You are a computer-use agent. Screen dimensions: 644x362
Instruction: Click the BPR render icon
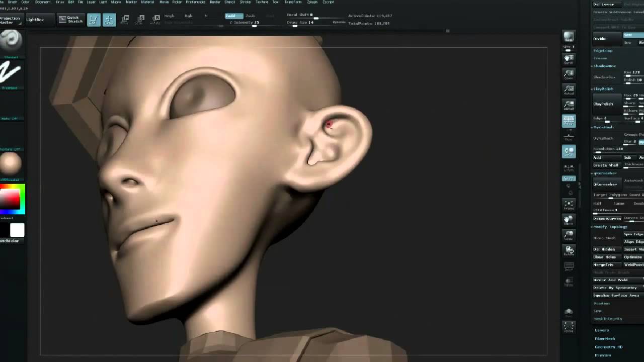tap(569, 37)
